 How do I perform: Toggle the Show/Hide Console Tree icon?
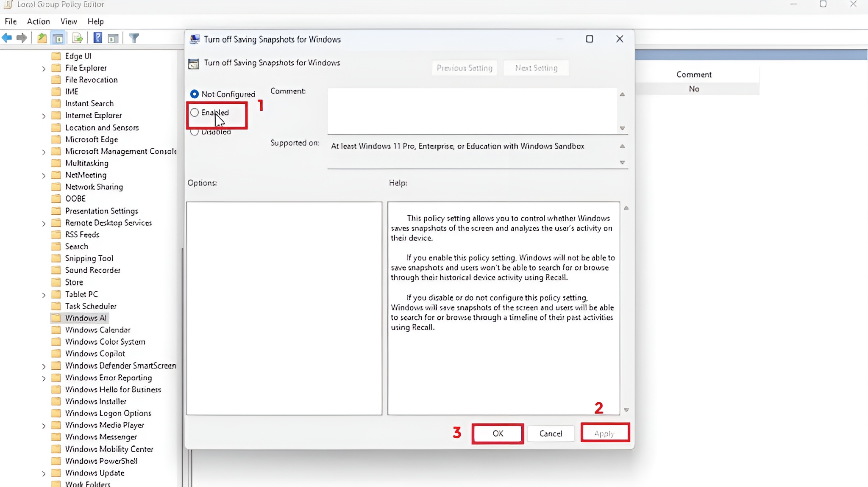(58, 38)
